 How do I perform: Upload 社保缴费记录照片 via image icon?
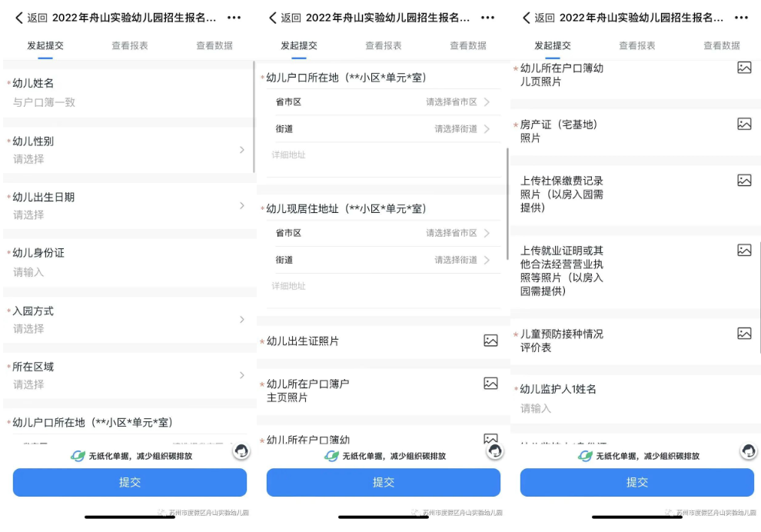click(x=744, y=181)
